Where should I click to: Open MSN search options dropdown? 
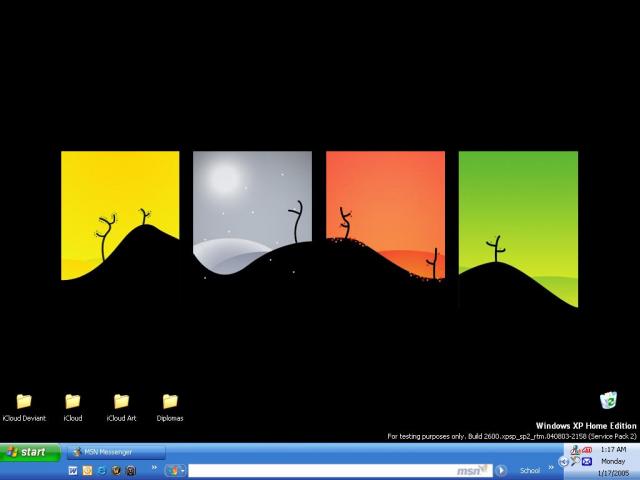(182, 471)
